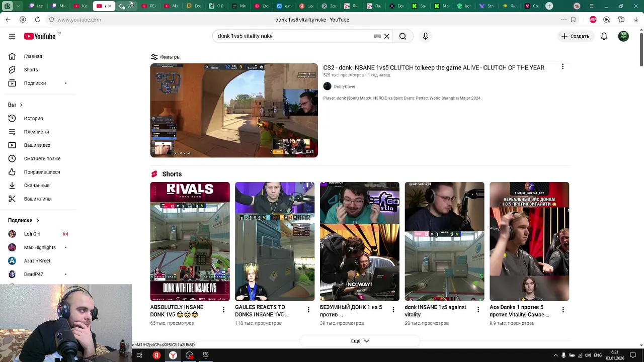This screenshot has width=644, height=362.
Task: Expand the tab list chevron
Action: pos(18,6)
